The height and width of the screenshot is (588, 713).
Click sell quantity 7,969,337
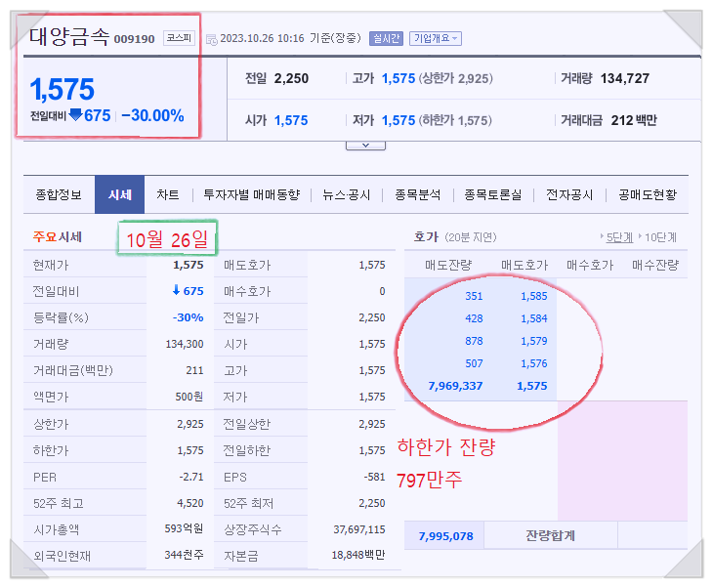point(455,386)
